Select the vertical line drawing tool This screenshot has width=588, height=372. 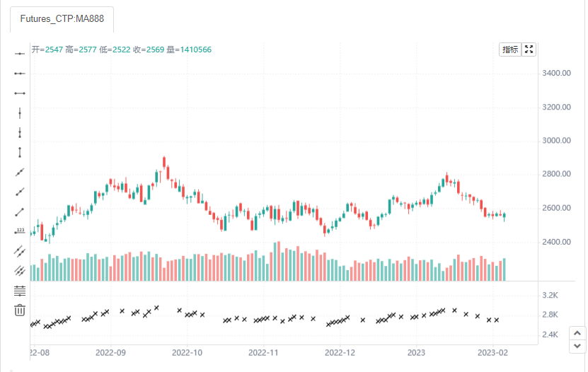[x=20, y=112]
